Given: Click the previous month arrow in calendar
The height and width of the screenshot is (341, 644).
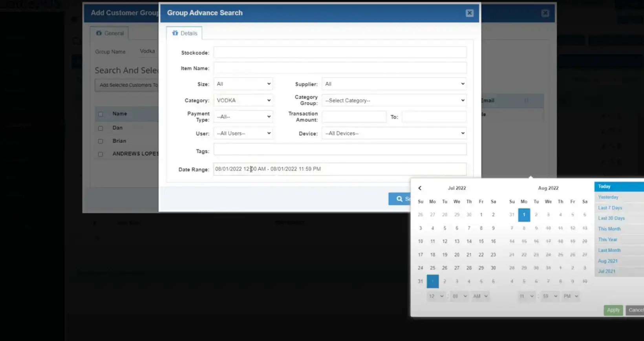Looking at the screenshot, I should pyautogui.click(x=420, y=188).
